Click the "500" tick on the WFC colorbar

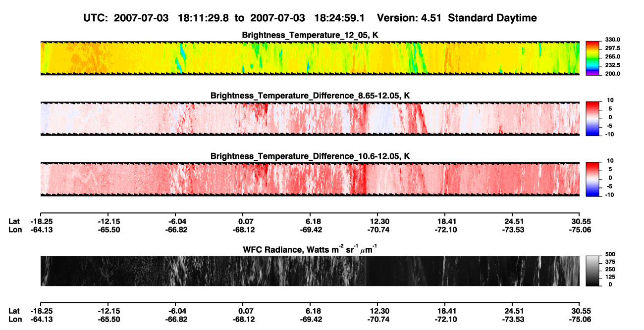[610, 254]
